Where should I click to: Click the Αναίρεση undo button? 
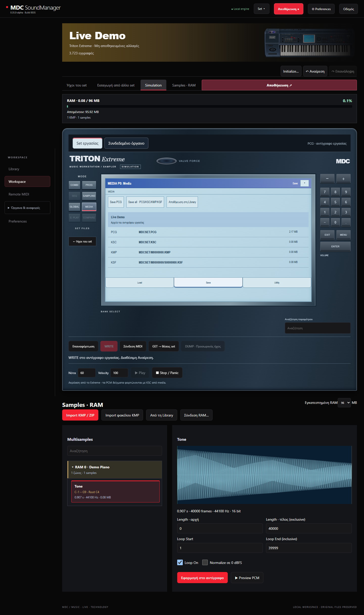click(x=315, y=71)
